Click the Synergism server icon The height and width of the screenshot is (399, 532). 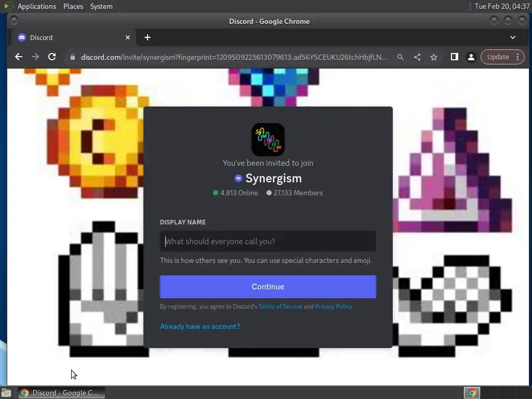pyautogui.click(x=268, y=139)
